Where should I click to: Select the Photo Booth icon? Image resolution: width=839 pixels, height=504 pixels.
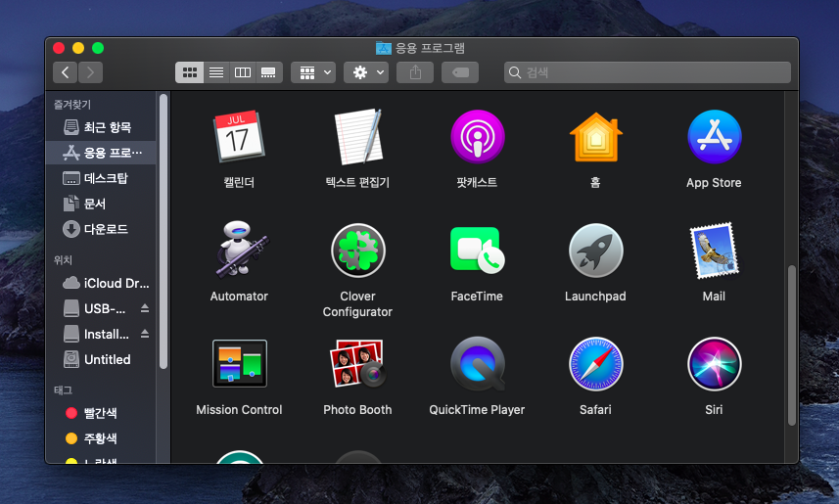click(358, 364)
